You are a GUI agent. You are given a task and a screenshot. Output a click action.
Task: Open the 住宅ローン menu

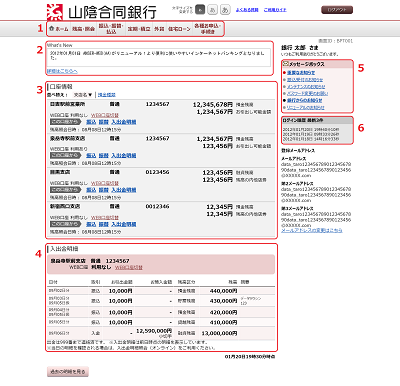pyautogui.click(x=179, y=29)
